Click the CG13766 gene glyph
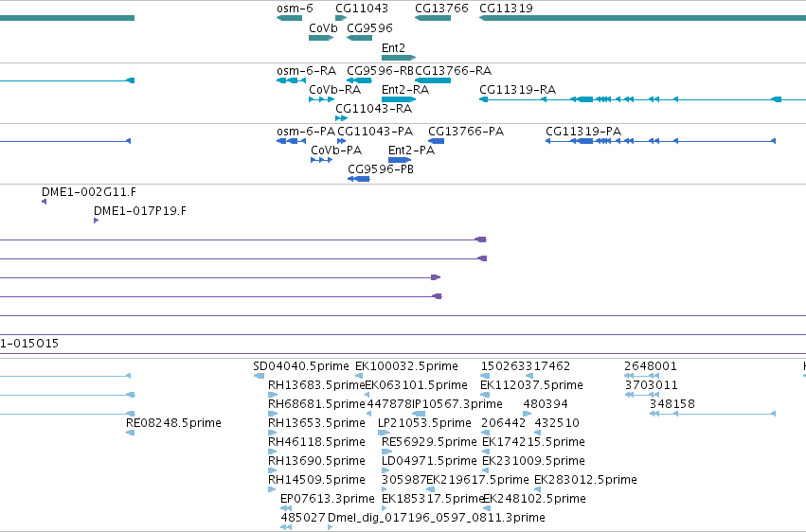806x532 pixels. tap(433, 18)
